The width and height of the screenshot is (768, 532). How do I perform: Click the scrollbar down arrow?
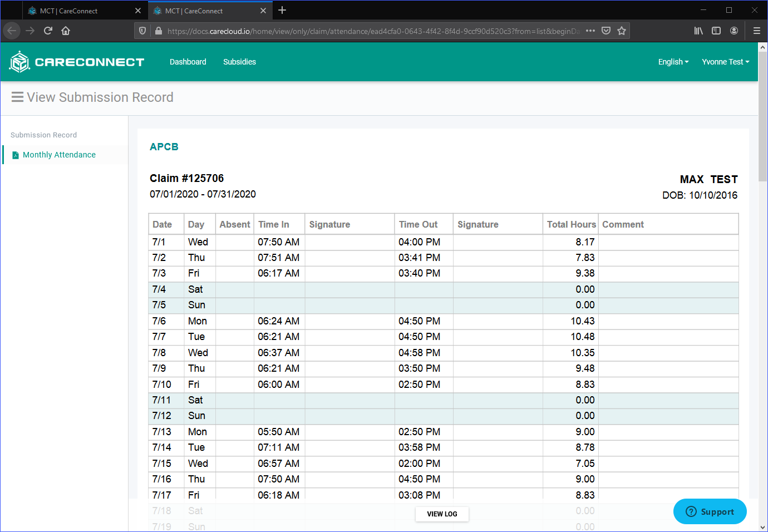pos(763,527)
